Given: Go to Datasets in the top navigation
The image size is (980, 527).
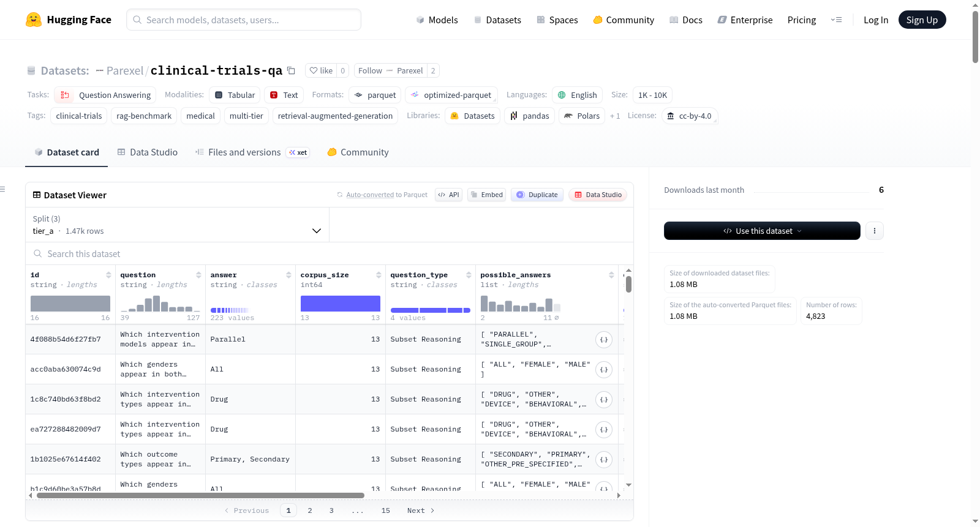Looking at the screenshot, I should click(497, 20).
